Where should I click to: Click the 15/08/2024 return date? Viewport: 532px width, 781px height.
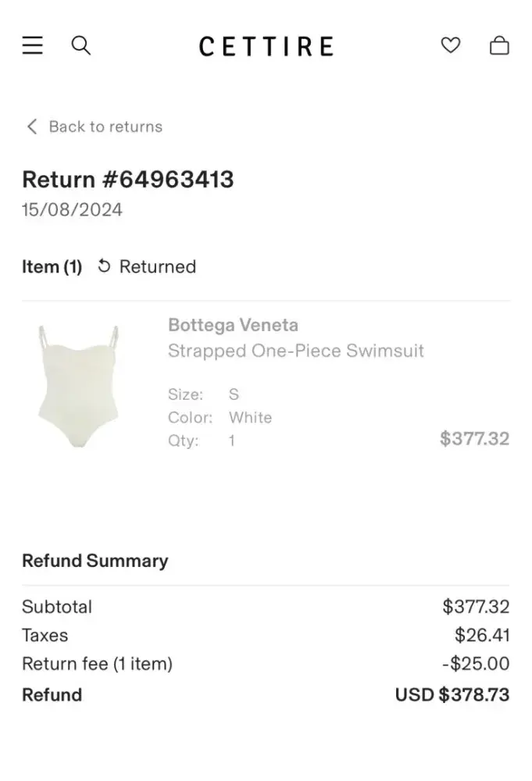click(x=72, y=210)
